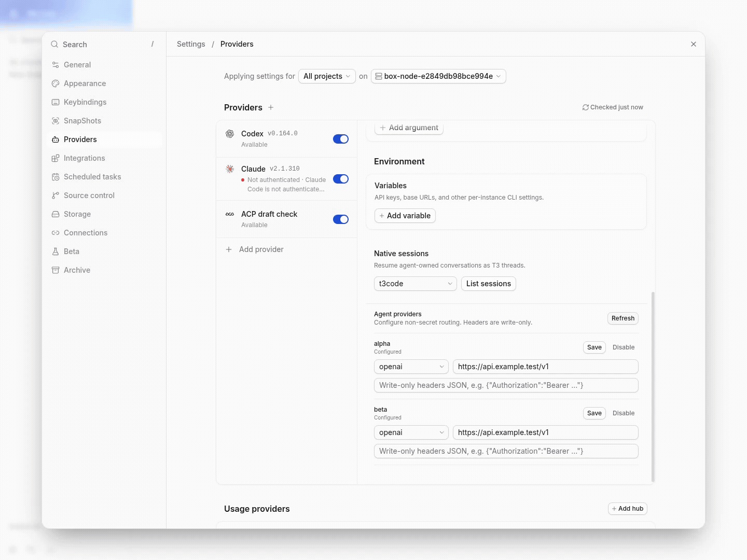Open the t3code native sessions dropdown
Screen dimensions: 747x560
pos(416,284)
